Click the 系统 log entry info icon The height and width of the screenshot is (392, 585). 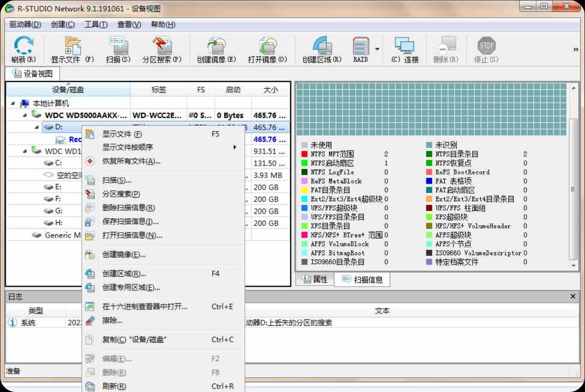13,323
